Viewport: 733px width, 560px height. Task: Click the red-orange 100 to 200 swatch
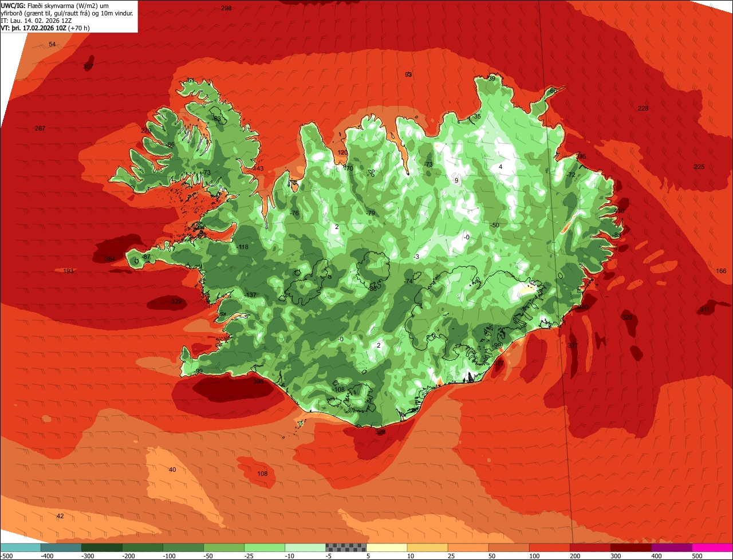pos(549,547)
